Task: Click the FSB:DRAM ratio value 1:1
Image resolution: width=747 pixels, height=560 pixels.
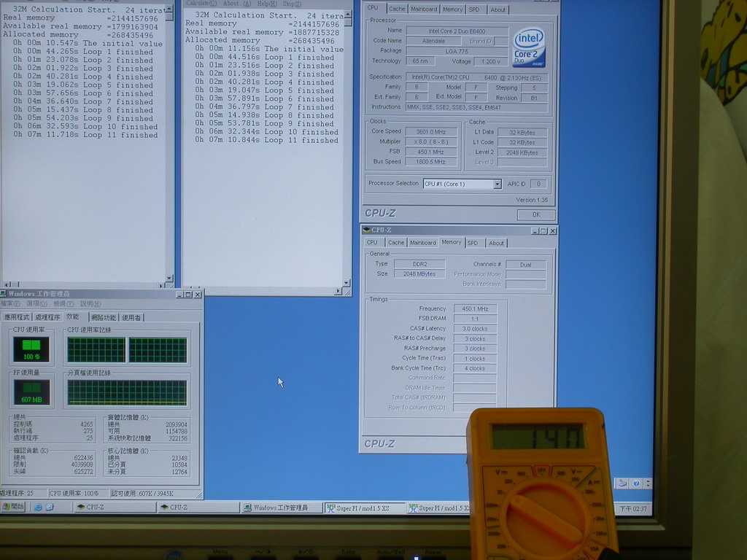Action: (x=475, y=319)
